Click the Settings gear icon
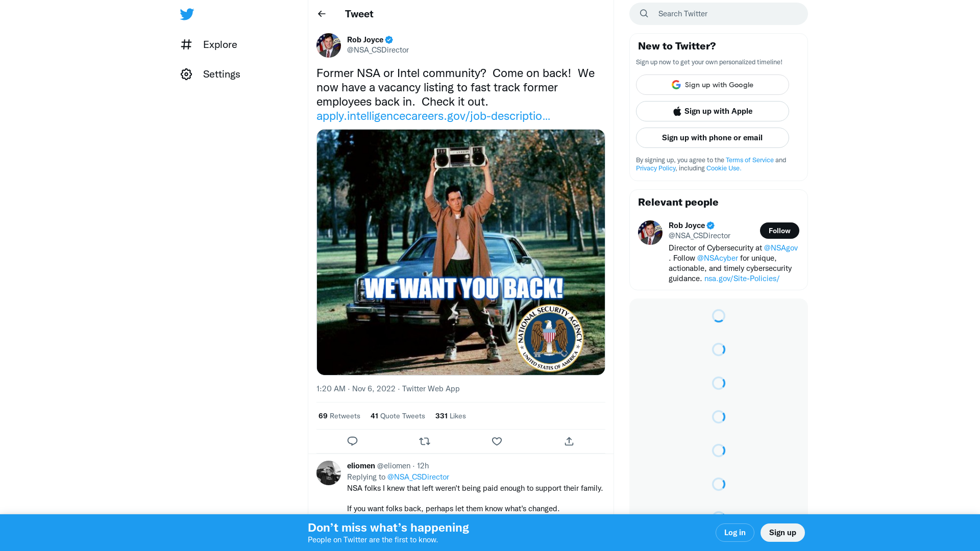 [186, 74]
